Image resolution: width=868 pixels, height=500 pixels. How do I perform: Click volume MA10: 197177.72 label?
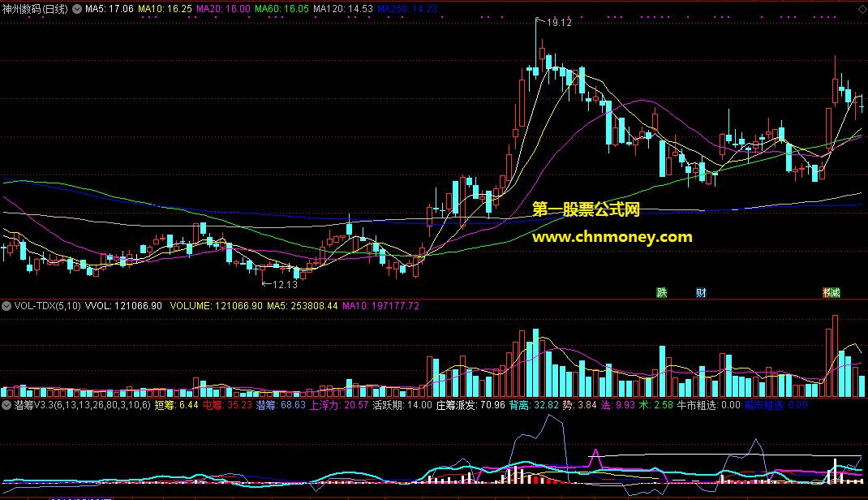click(x=380, y=306)
